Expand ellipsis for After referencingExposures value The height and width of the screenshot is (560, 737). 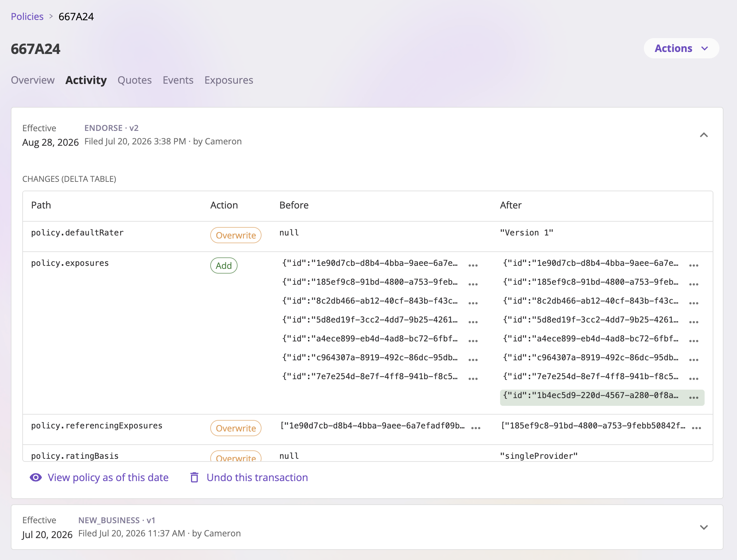point(697,428)
